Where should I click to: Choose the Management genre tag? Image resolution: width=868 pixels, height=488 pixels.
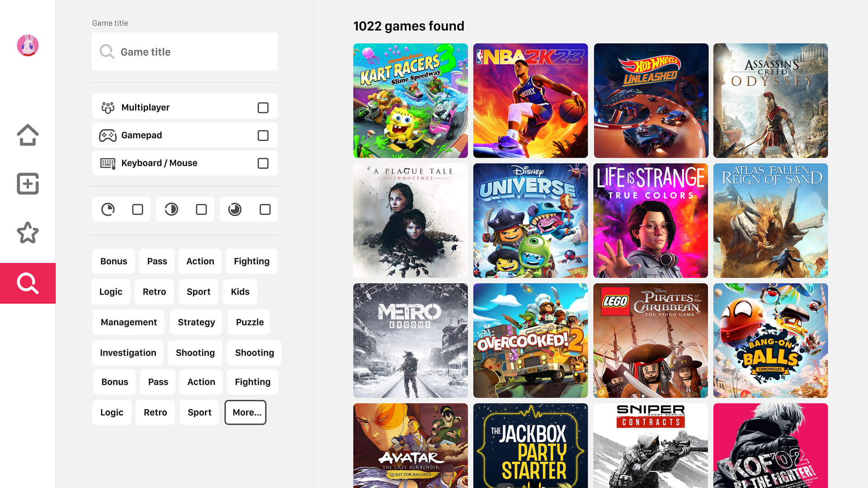[x=128, y=322]
